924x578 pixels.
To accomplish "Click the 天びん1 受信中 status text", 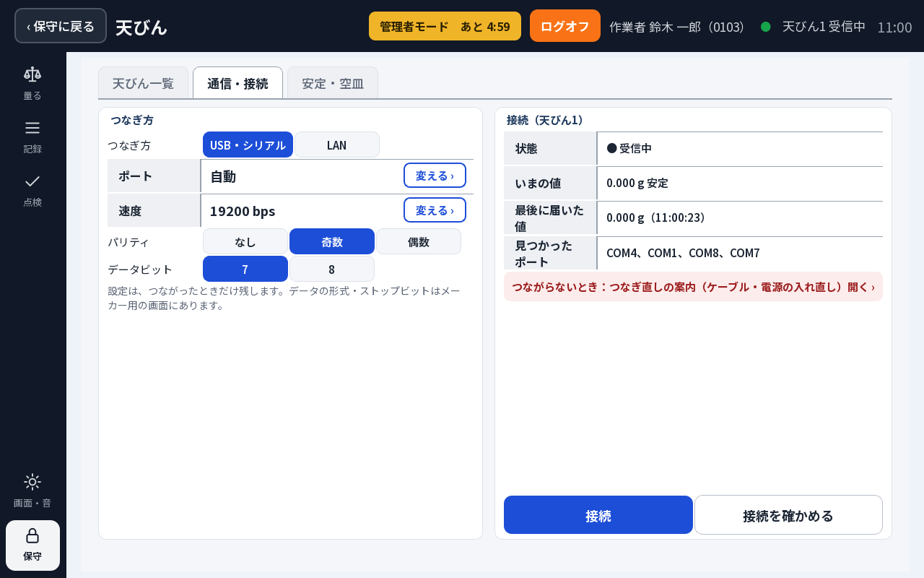I will (x=824, y=27).
